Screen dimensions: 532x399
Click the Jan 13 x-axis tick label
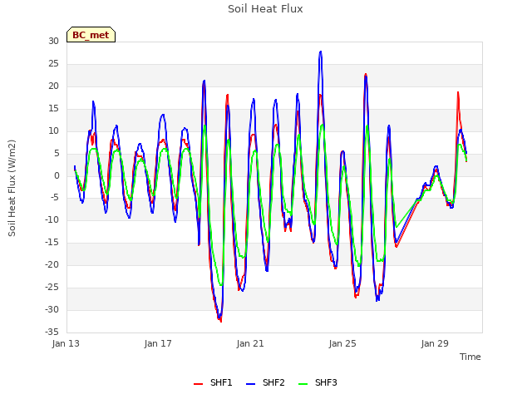(x=66, y=343)
